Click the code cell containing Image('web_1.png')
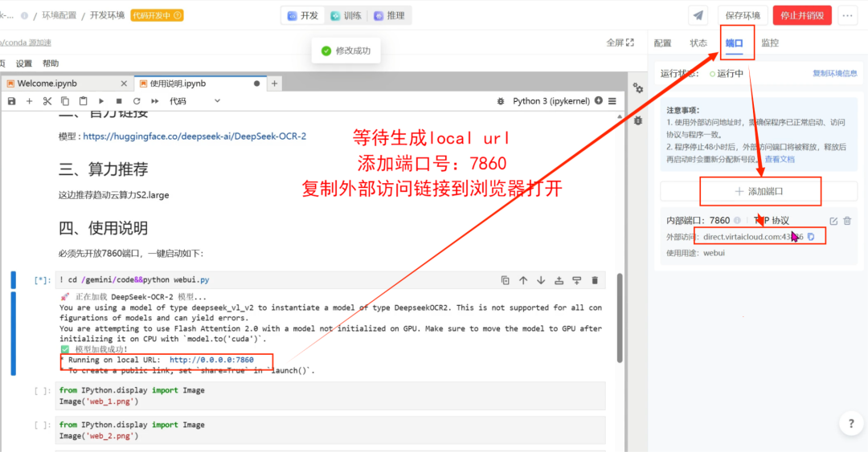This screenshot has height=452, width=868. click(x=330, y=396)
